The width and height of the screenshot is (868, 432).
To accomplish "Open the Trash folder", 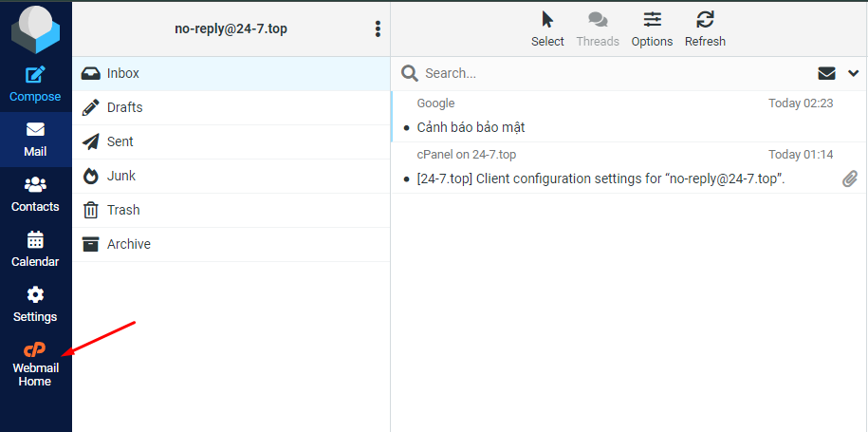I will pos(122,210).
